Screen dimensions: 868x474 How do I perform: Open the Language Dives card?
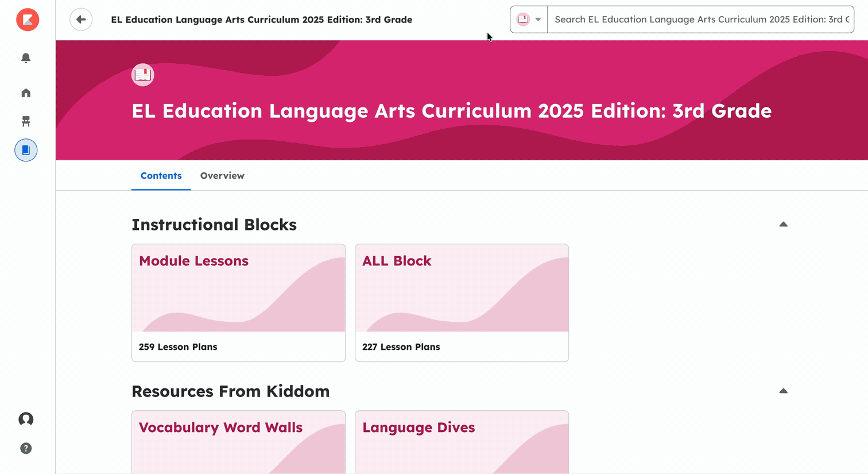click(x=462, y=442)
